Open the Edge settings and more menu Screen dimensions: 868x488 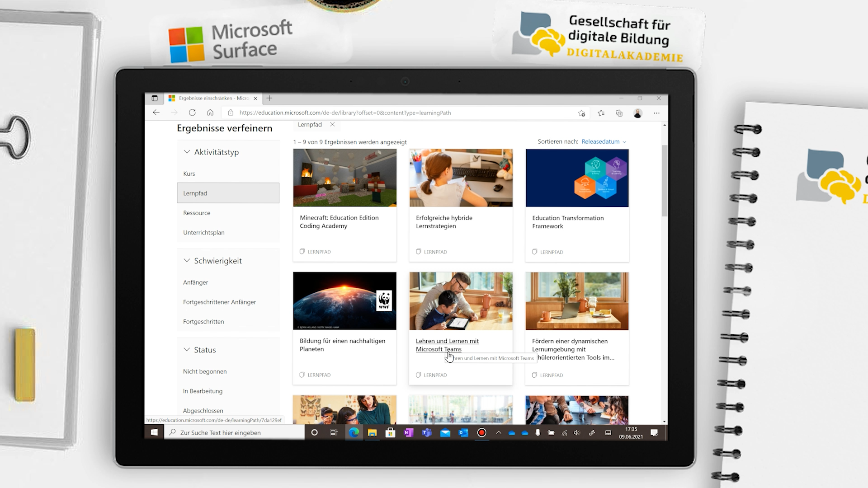(656, 113)
